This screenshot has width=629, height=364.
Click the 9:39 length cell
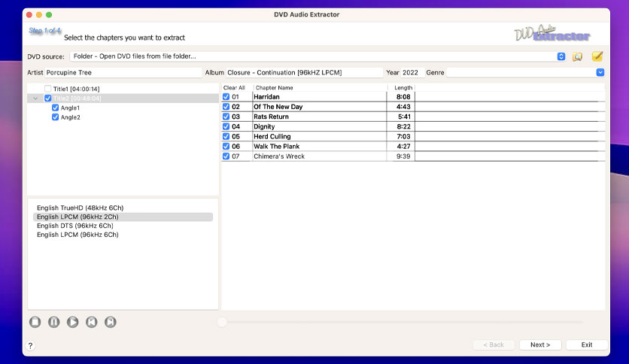pos(403,156)
